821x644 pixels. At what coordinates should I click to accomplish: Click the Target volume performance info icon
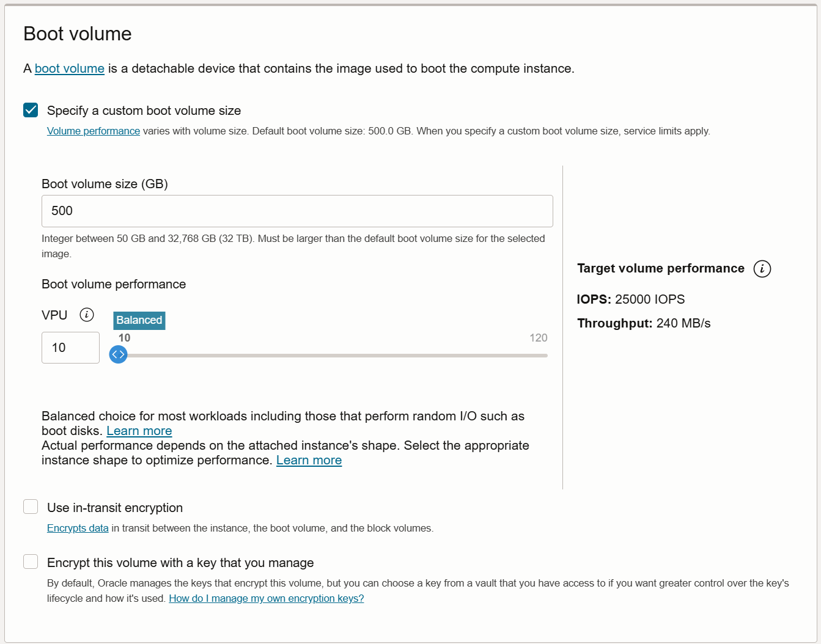click(x=762, y=269)
